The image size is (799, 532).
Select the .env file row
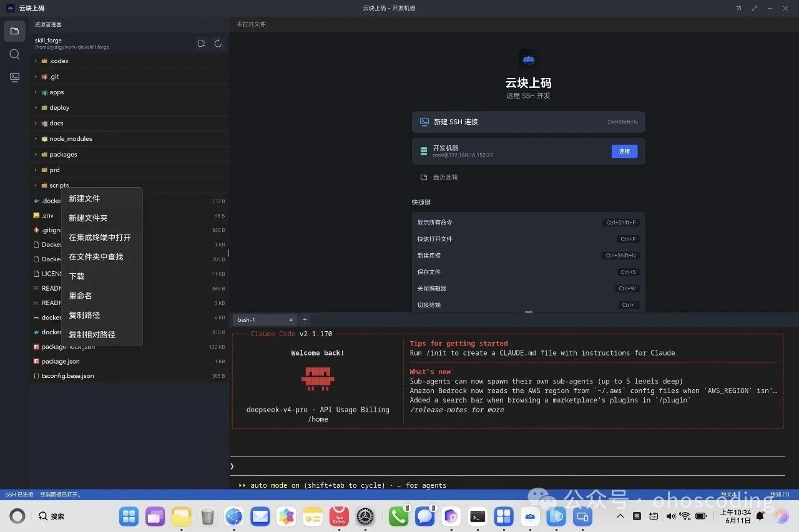point(129,216)
